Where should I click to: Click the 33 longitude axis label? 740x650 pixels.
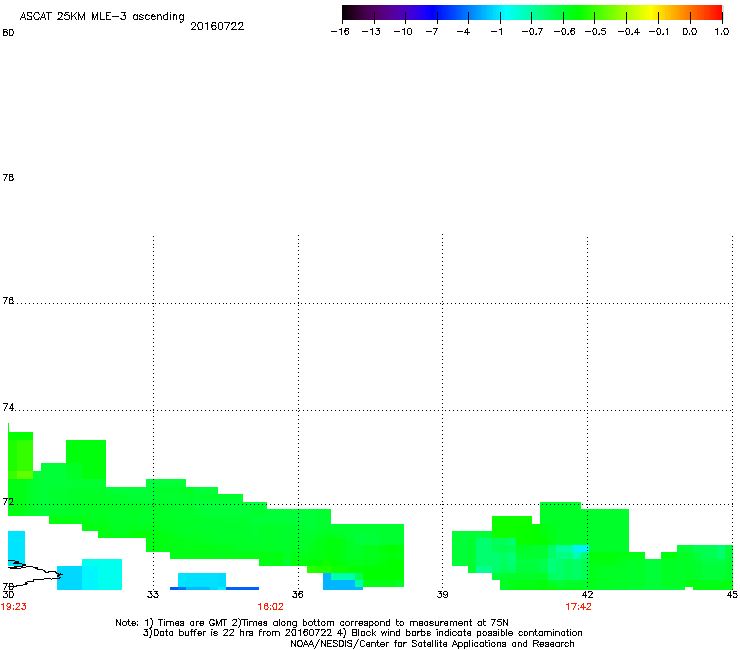tap(153, 595)
